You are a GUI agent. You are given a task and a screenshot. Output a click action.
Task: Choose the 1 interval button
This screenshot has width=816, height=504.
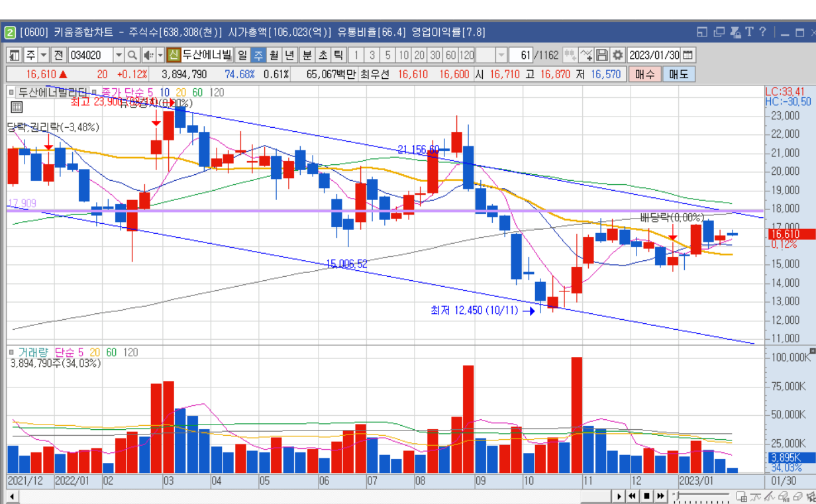[356, 55]
